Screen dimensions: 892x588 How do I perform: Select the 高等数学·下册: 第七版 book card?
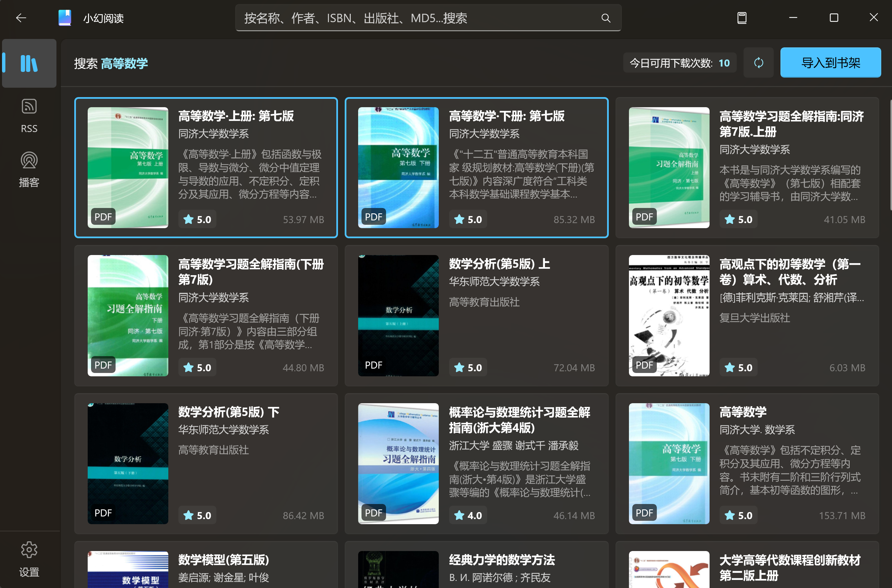click(476, 168)
